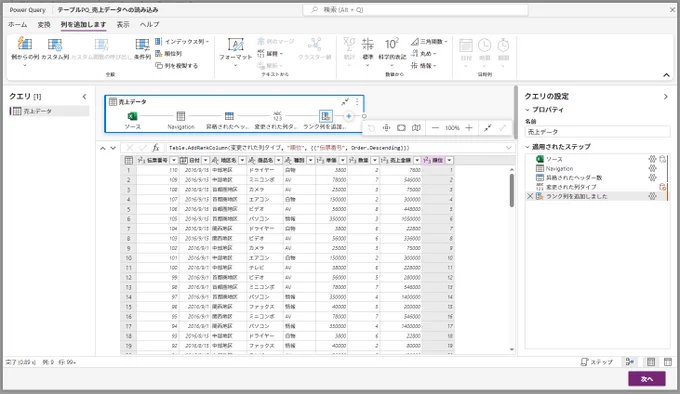This screenshot has width=680, height=394.
Task: Click the fx formula icon
Action: (156, 148)
